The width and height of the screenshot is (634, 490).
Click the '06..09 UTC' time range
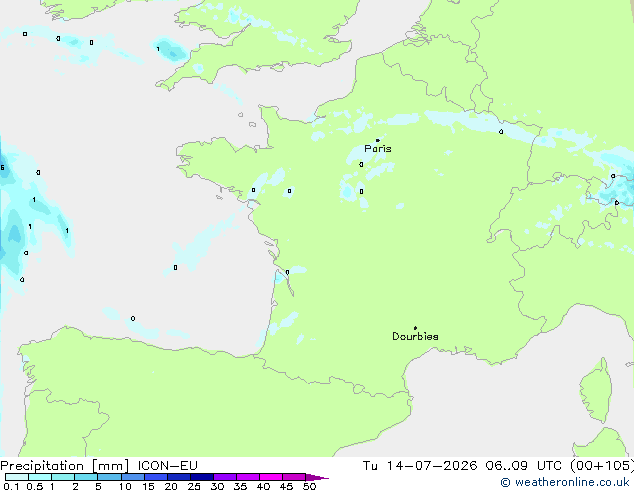point(524,466)
